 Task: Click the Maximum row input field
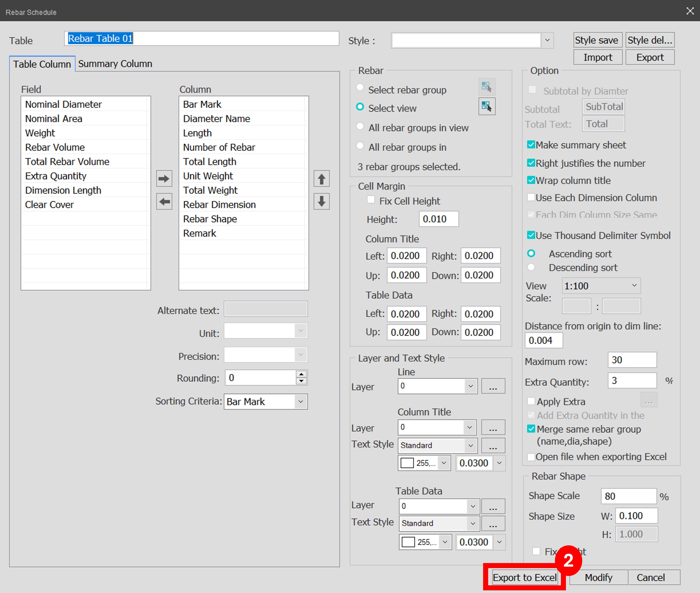(632, 360)
